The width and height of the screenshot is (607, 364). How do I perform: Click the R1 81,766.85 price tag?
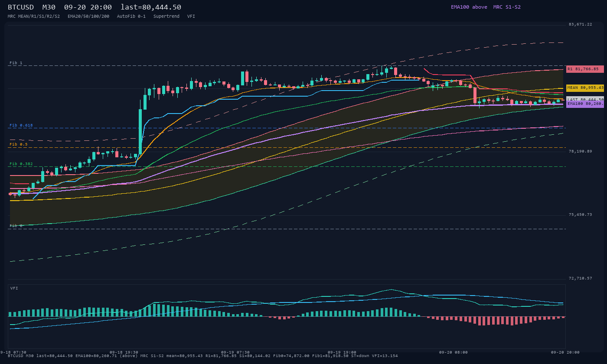click(x=585, y=69)
